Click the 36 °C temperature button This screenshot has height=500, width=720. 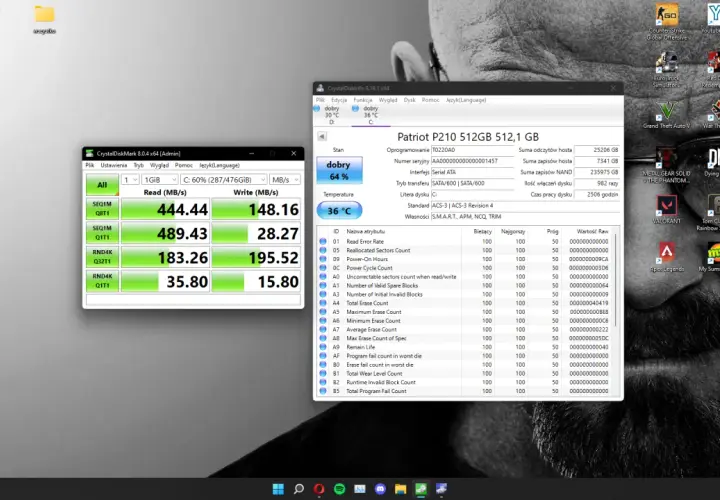tap(339, 211)
